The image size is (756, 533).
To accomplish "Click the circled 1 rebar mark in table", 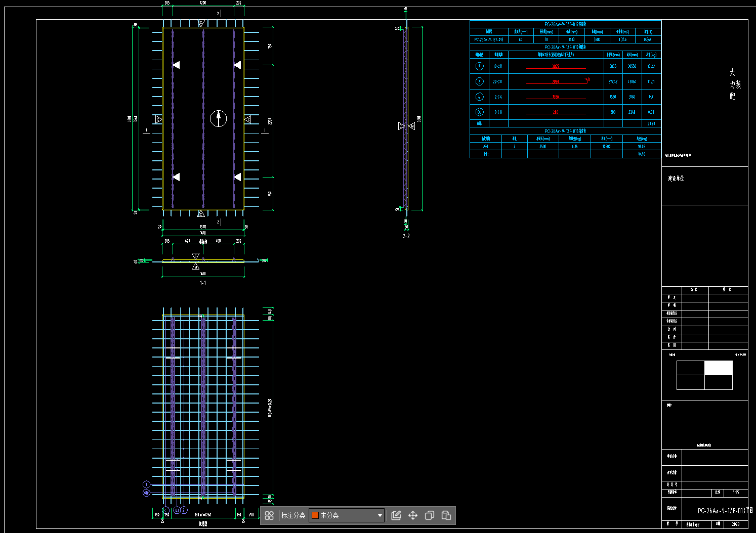I will 480,66.
